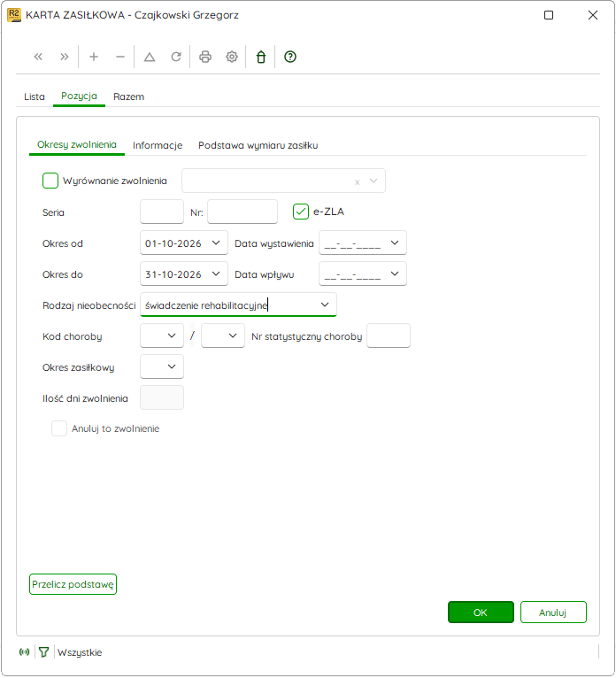Image resolution: width=616 pixels, height=678 pixels.
Task: Open print with printer icon
Action: (x=205, y=57)
